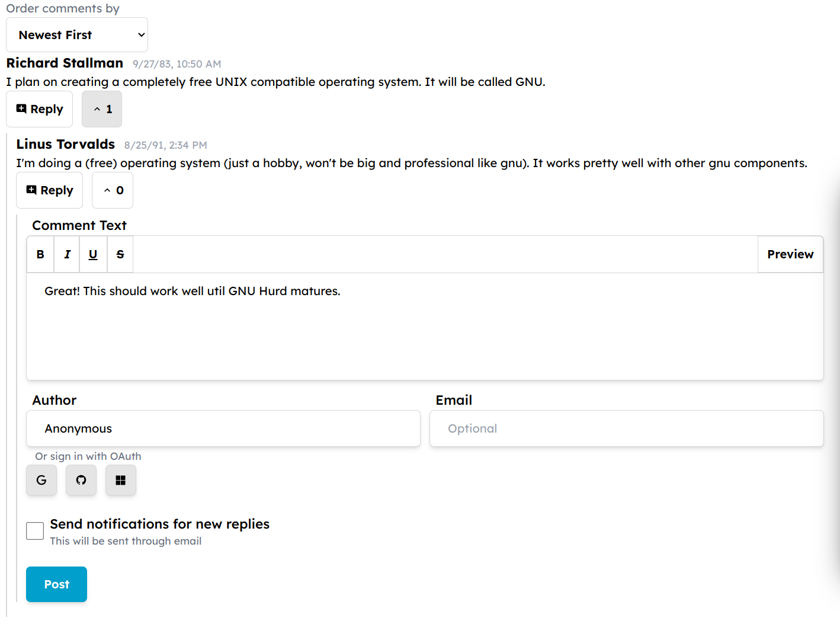
Task: Sign in with Google OAuth
Action: coord(41,480)
